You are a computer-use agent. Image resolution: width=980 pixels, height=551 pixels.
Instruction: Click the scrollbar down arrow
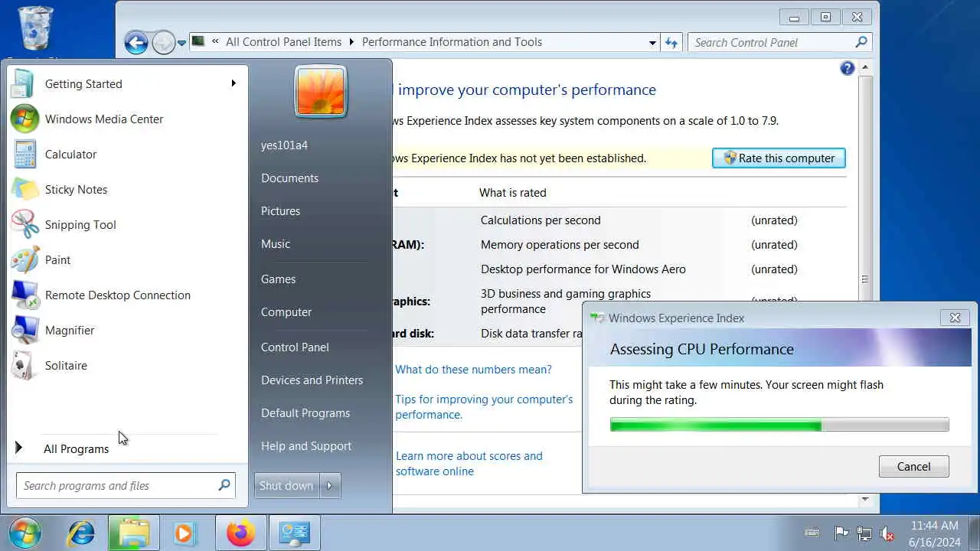pyautogui.click(x=865, y=499)
